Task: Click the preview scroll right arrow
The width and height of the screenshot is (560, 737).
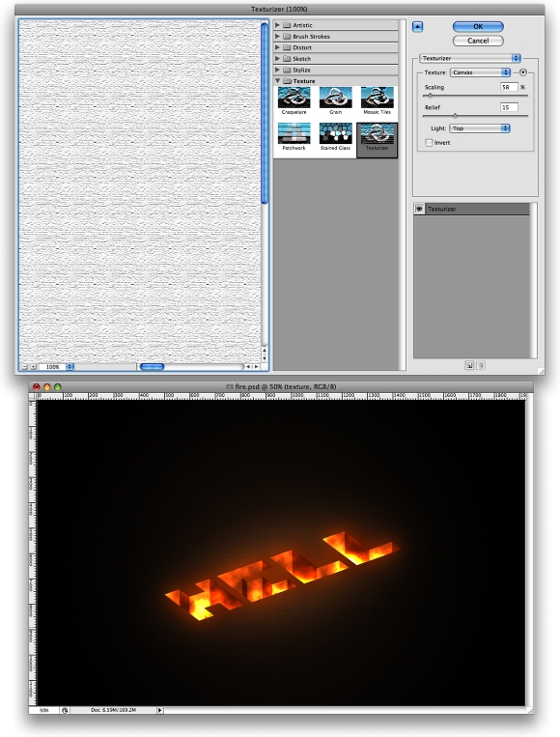Action: click(x=256, y=367)
